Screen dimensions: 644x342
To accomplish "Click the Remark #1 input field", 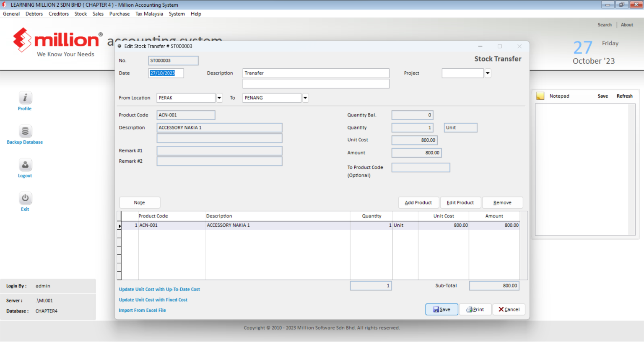I will coord(219,151).
